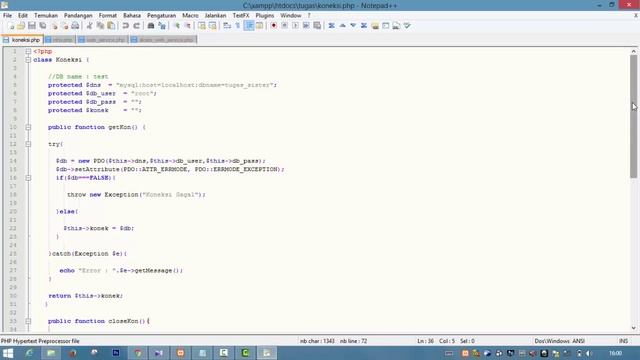Toggle word wrap toolbar button
640x360 pixels.
pos(227,26)
